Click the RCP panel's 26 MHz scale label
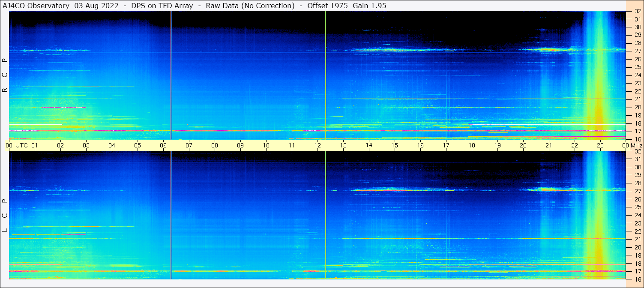Screen dimensions: 644x288 tap(637, 59)
